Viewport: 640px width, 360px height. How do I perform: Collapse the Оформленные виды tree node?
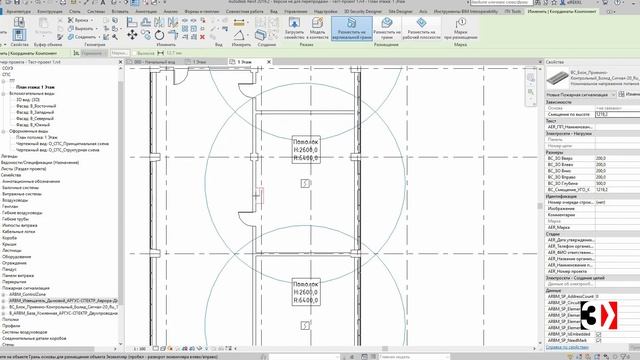tap(3, 131)
